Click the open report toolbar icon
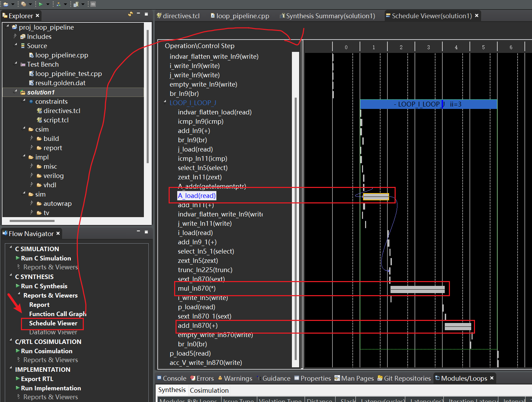The image size is (532, 402). tap(76, 4)
